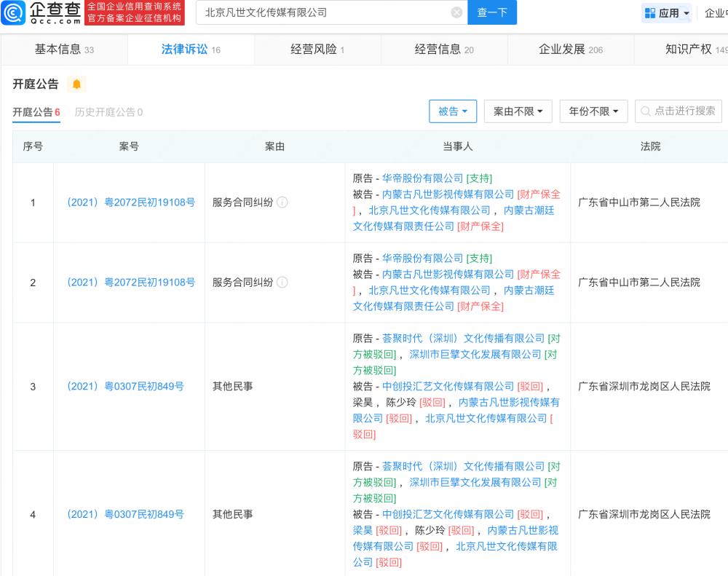Click magnifier icon in table search field
This screenshot has width=728, height=576.
pos(645,111)
